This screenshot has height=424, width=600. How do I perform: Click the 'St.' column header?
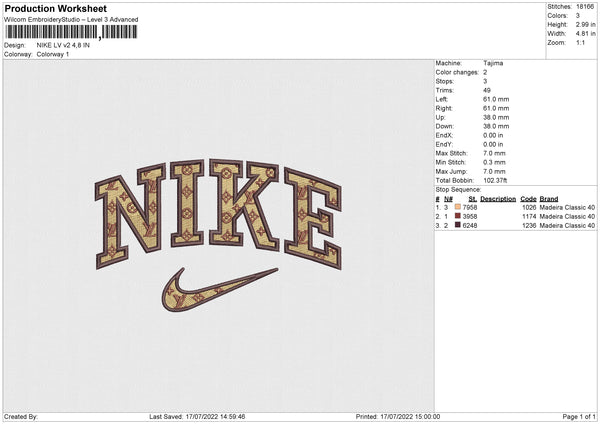coord(473,199)
